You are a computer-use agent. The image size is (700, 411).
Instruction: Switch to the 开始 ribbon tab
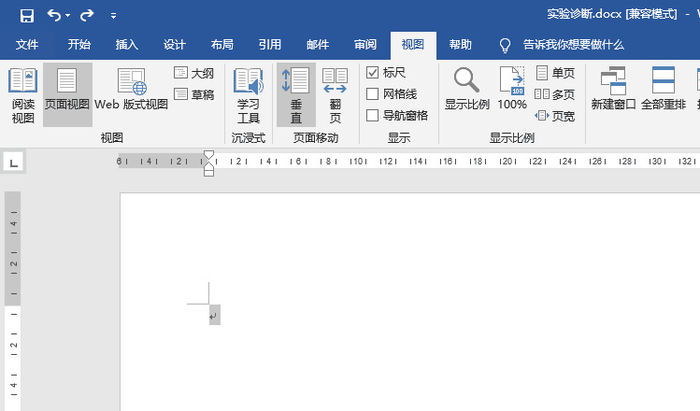[79, 45]
